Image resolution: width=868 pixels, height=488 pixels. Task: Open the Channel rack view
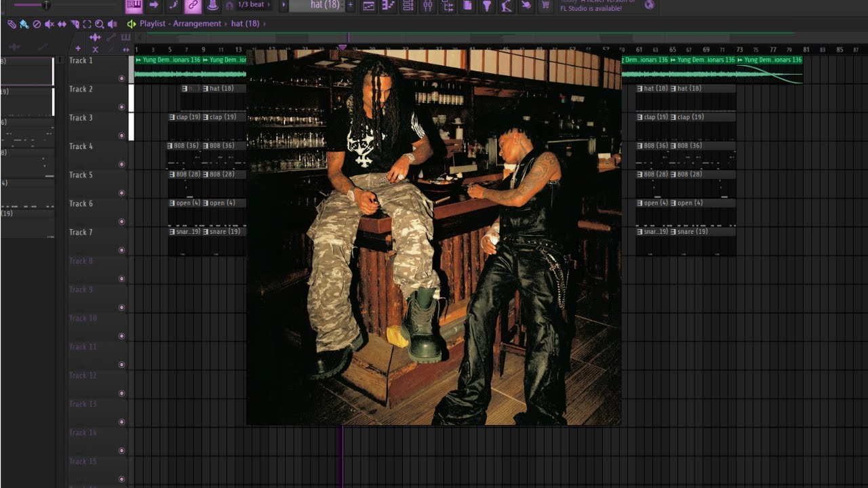[x=408, y=5]
